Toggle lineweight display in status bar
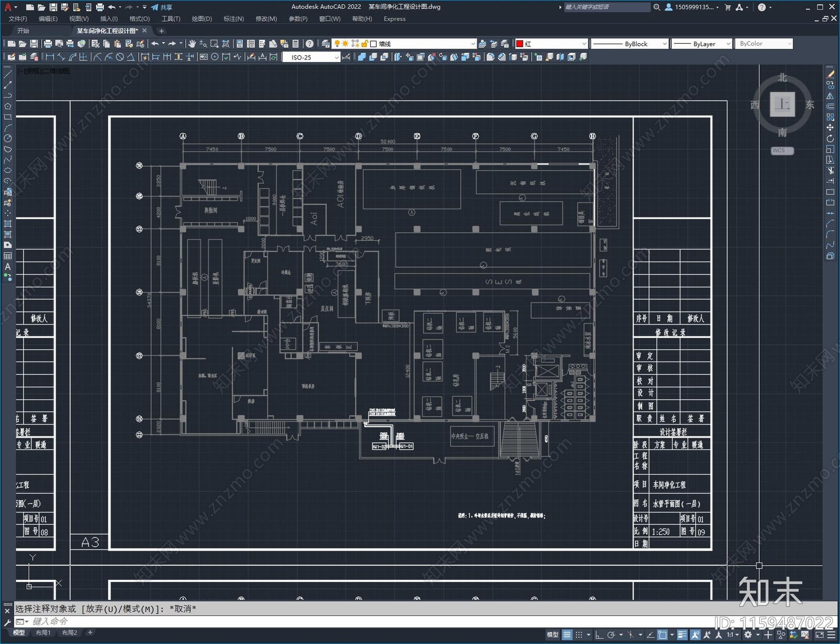840x644 pixels. pyautogui.click(x=682, y=635)
